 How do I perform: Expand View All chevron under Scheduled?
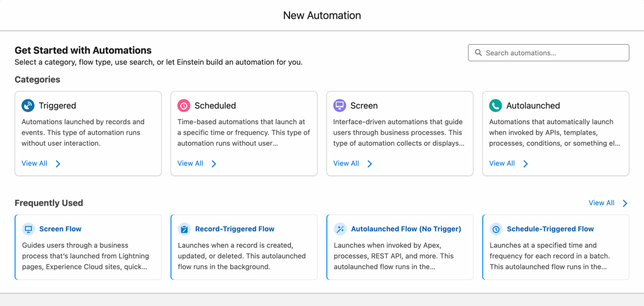tap(214, 164)
